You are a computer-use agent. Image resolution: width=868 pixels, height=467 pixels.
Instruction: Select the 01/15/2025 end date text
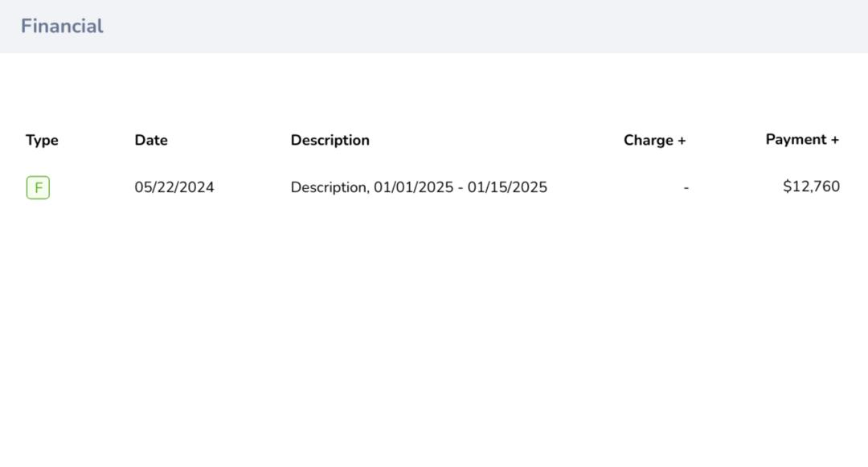507,187
